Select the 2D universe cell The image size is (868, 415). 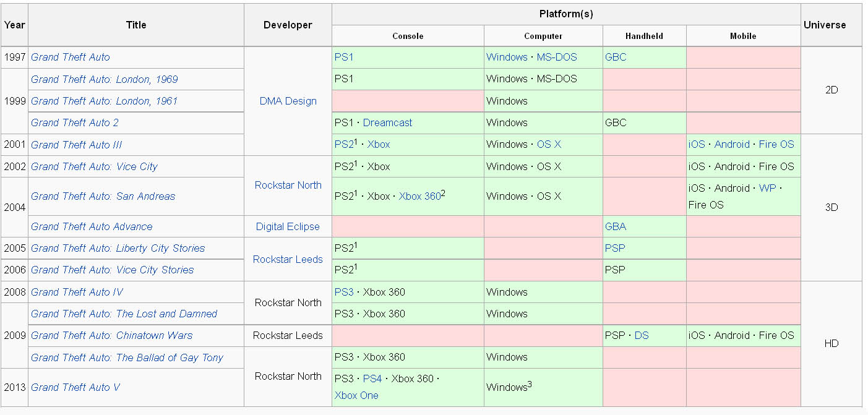click(831, 90)
